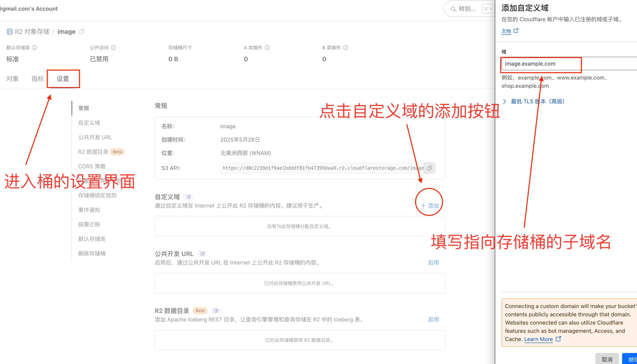
Task: Open the 设置 tab
Action: [x=62, y=79]
